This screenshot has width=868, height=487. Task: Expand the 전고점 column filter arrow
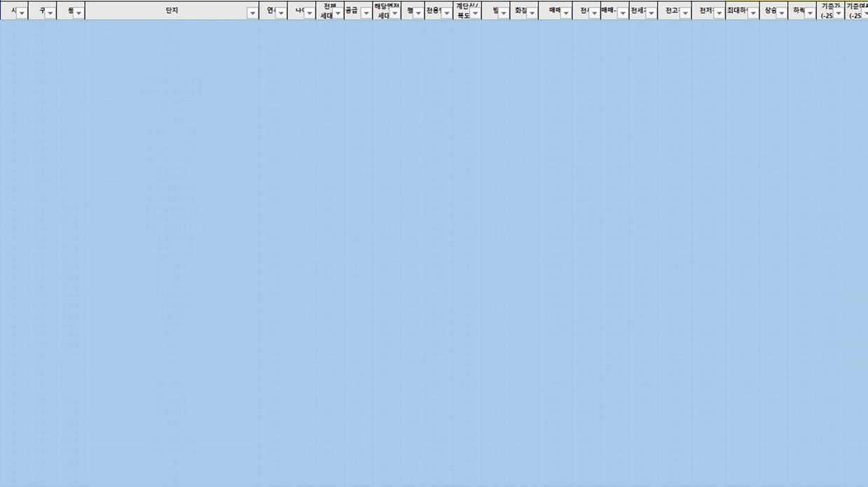tap(684, 13)
